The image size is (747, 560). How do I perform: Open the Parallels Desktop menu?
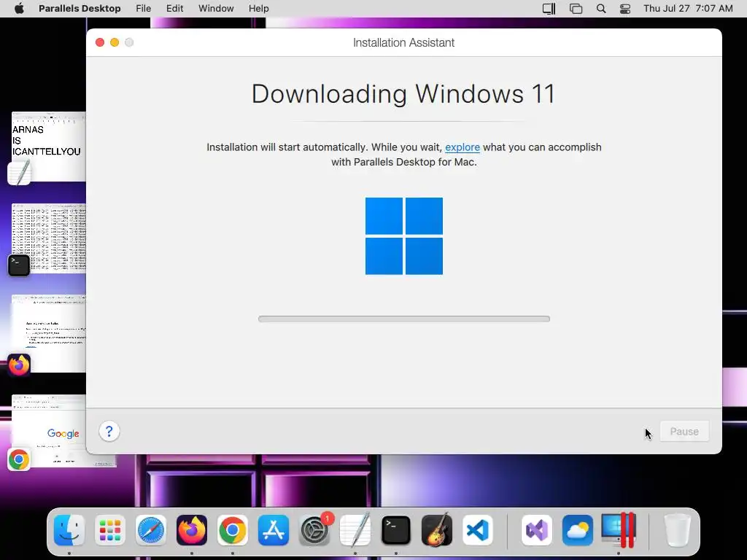pyautogui.click(x=80, y=9)
